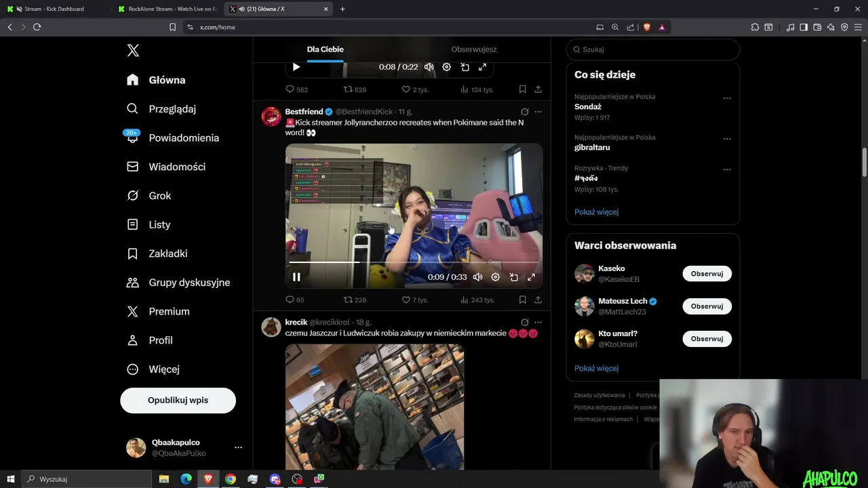Open Zasady użytkowania footer link
The height and width of the screenshot is (488, 868).
tap(599, 395)
